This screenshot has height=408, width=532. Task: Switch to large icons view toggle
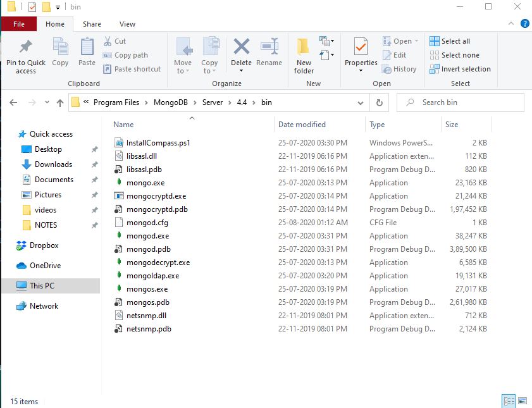(x=523, y=401)
